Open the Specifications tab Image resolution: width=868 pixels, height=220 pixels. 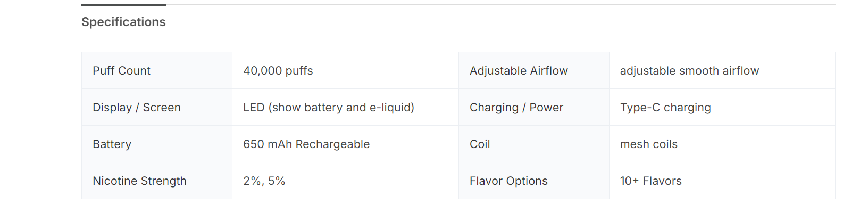click(123, 22)
